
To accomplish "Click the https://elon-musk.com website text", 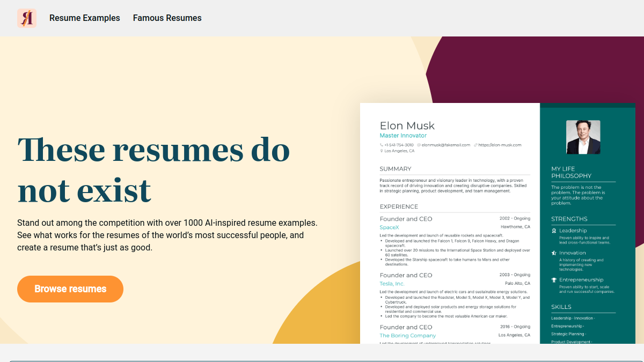I will pos(500,145).
